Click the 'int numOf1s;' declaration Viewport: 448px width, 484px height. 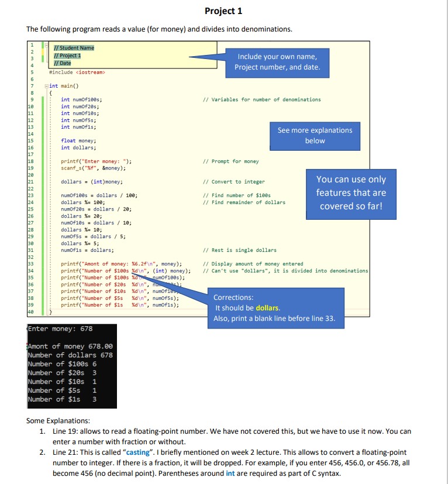[78, 127]
